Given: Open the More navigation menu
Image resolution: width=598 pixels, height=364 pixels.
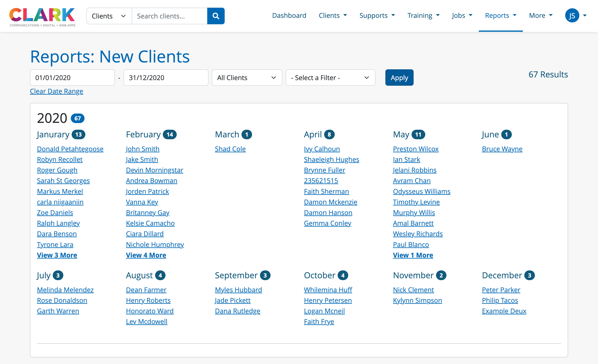Looking at the screenshot, I should pyautogui.click(x=540, y=16).
